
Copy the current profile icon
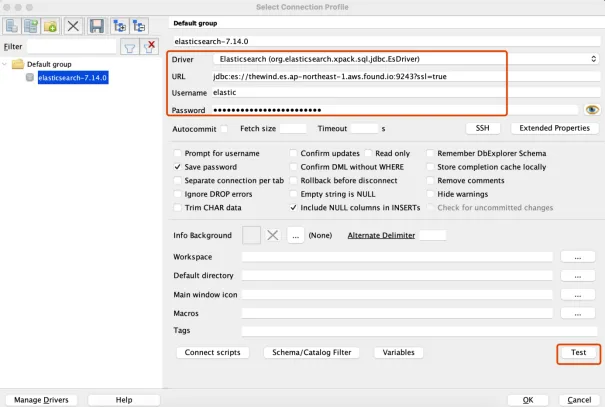(31, 26)
